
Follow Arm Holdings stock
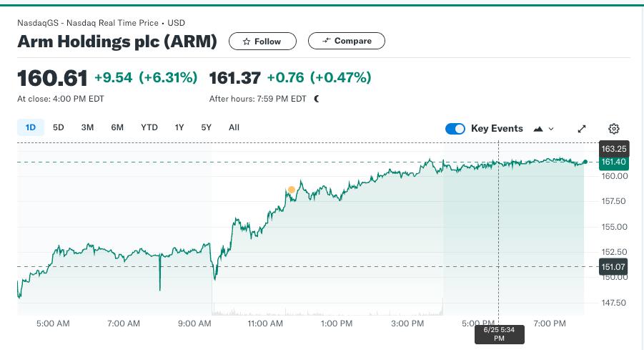click(x=262, y=41)
